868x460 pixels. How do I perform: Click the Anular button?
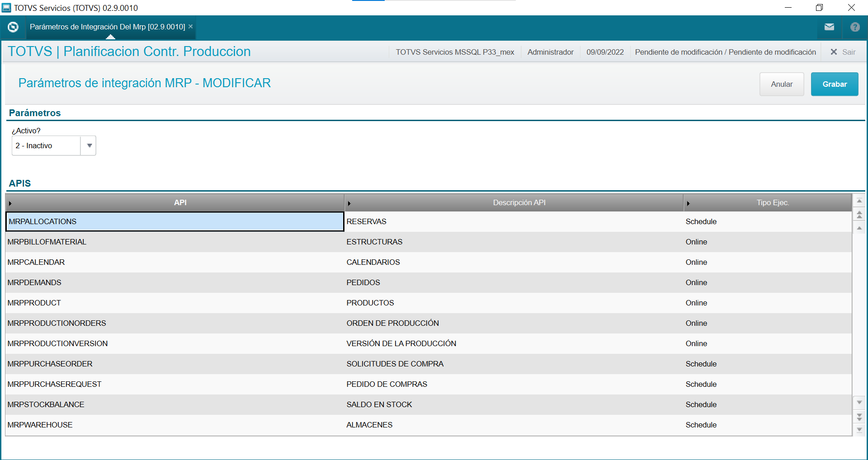(x=782, y=84)
